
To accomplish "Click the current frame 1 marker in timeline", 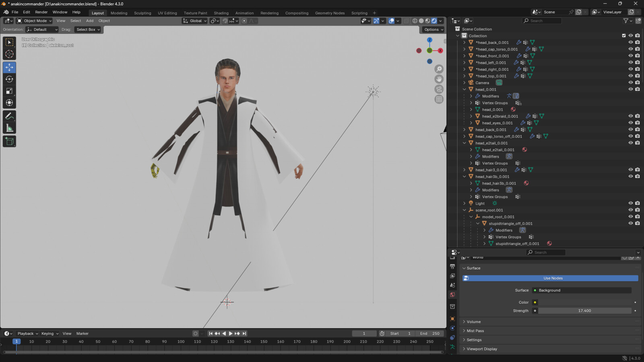I will point(17,341).
